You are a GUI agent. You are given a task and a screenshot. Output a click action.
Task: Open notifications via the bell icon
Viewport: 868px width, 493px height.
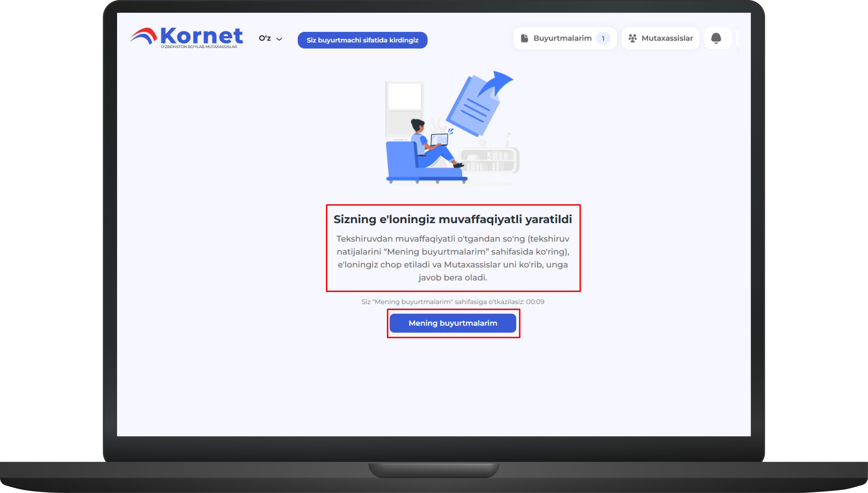pyautogui.click(x=716, y=38)
